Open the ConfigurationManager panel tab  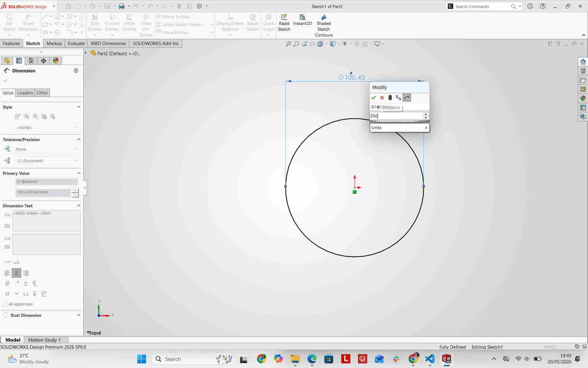pos(31,61)
